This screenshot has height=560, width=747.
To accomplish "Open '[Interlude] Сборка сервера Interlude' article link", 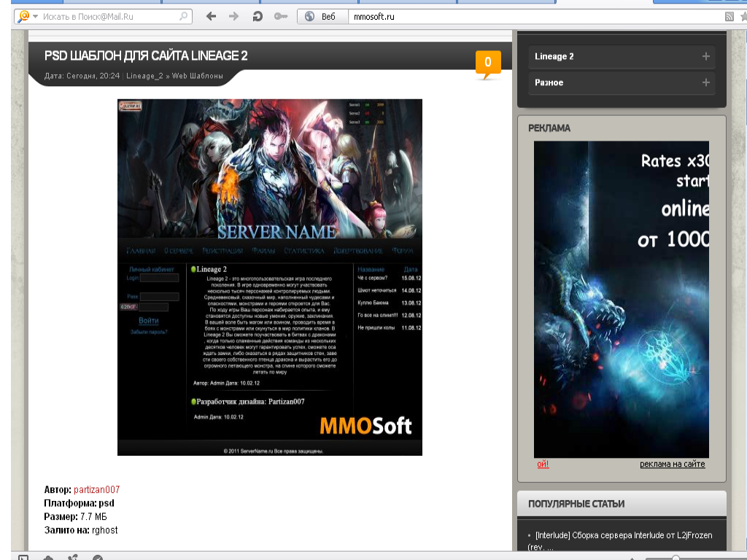I will [620, 540].
